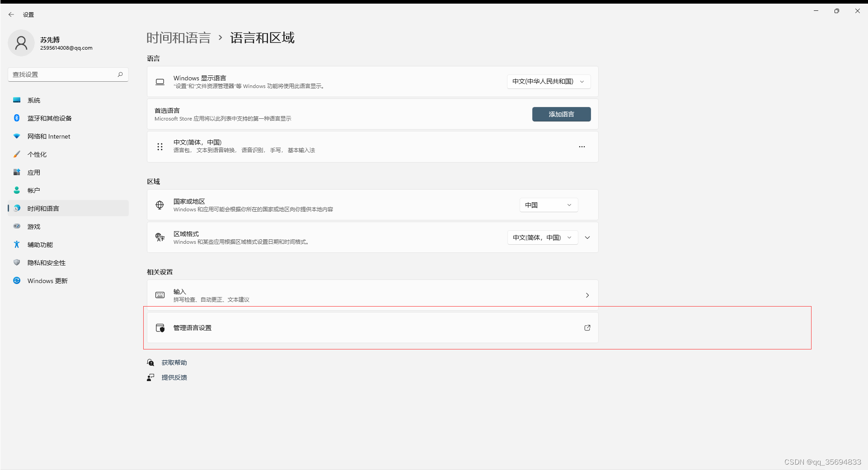Image resolution: width=868 pixels, height=470 pixels.
Task: Click the drag handle beside 中文(简体, 中国)
Action: tap(160, 147)
